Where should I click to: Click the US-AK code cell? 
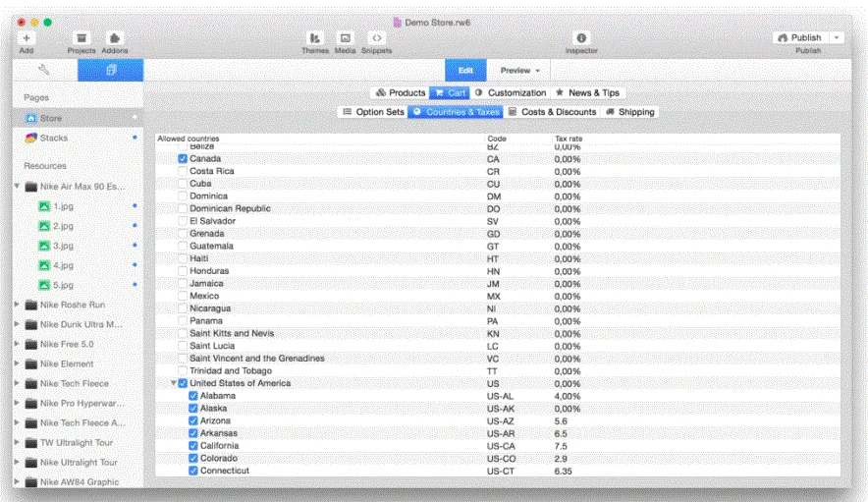pos(501,409)
